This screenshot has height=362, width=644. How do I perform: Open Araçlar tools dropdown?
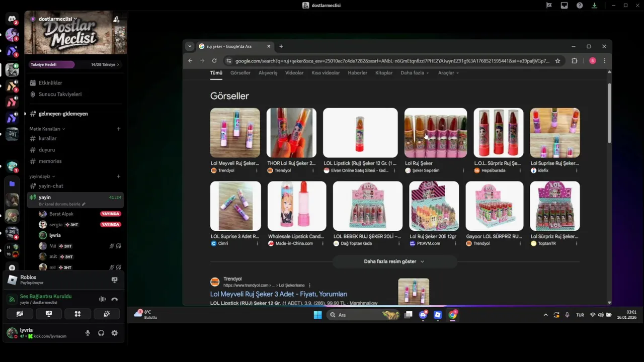click(x=448, y=73)
